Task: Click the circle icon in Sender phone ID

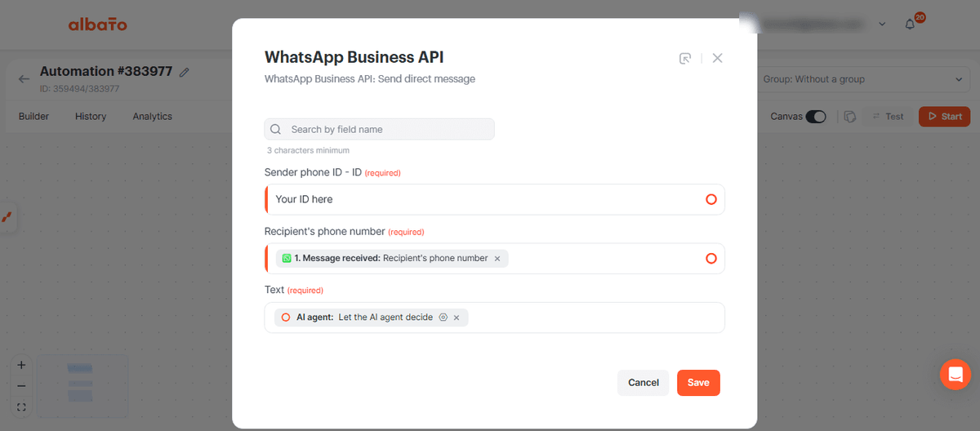Action: [x=710, y=199]
